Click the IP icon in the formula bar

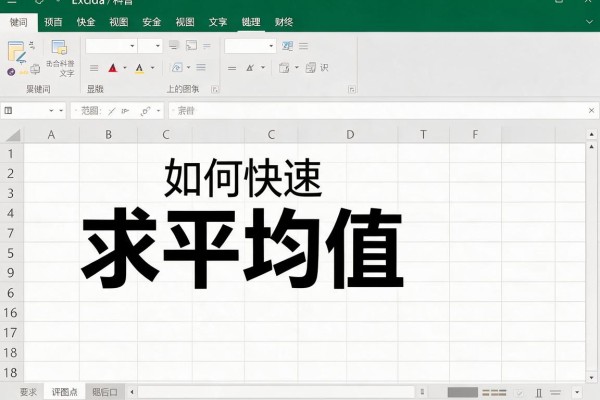[125, 111]
